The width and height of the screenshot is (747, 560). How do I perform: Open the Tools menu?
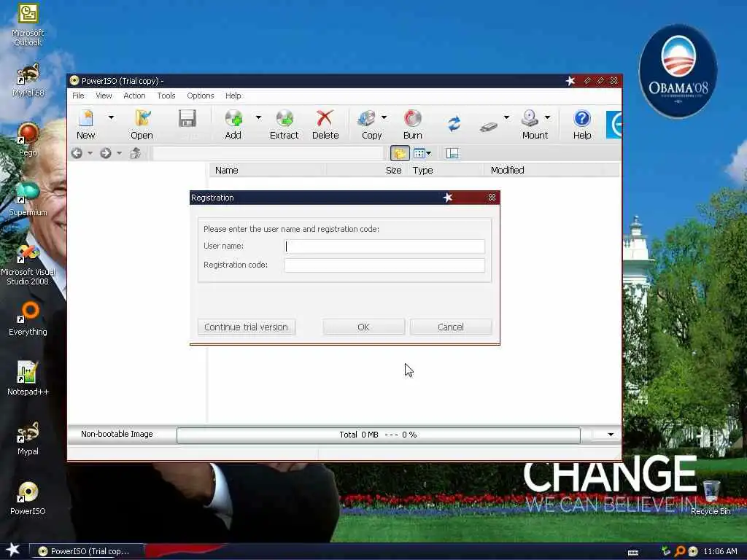click(x=166, y=96)
